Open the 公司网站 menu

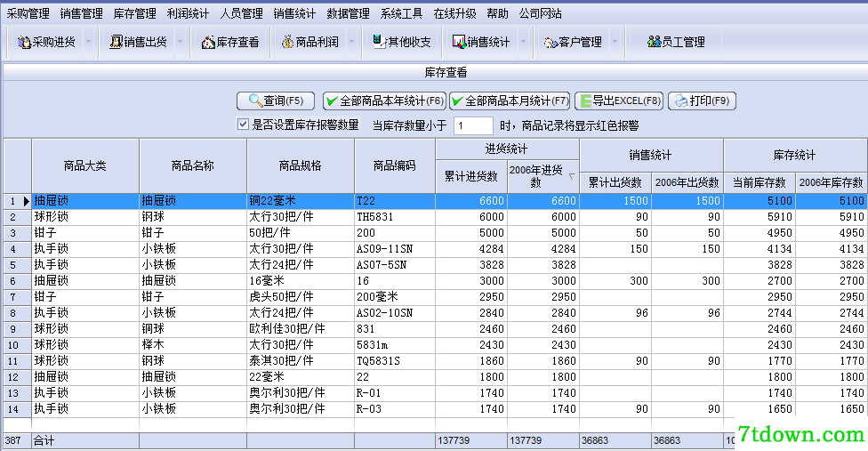point(541,13)
